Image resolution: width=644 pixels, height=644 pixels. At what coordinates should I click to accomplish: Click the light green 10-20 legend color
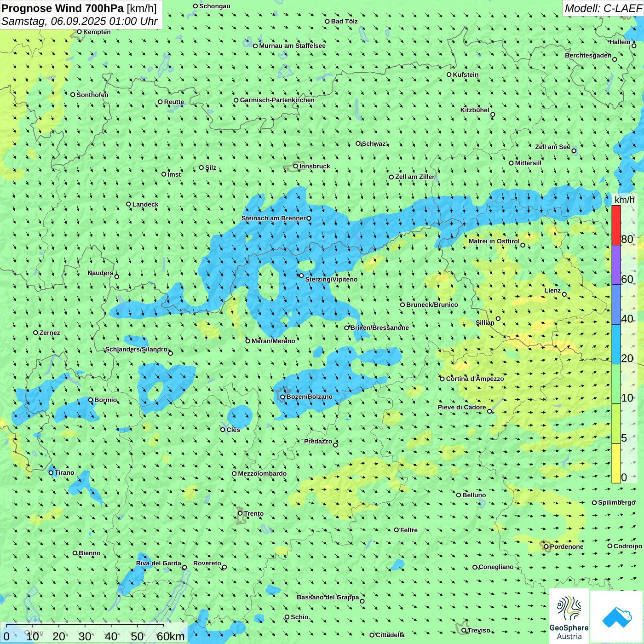pyautogui.click(x=616, y=384)
